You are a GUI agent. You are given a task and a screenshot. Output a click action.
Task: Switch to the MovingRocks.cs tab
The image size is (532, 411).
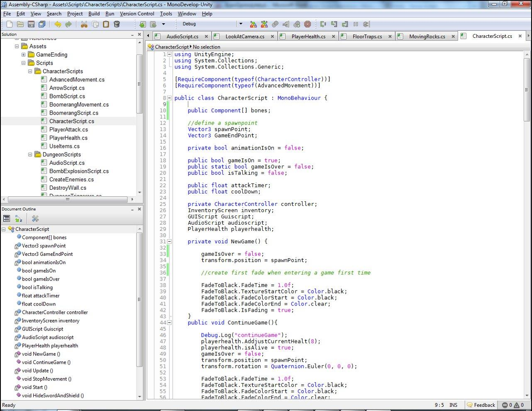[x=427, y=37]
